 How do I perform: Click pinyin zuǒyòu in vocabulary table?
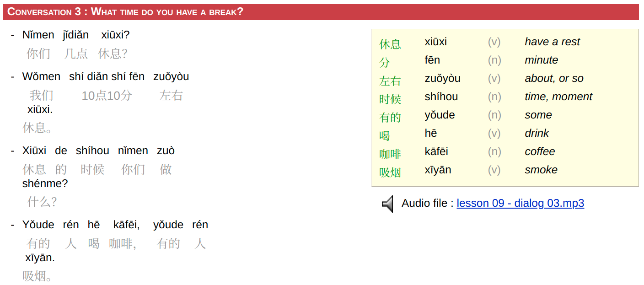point(443,78)
